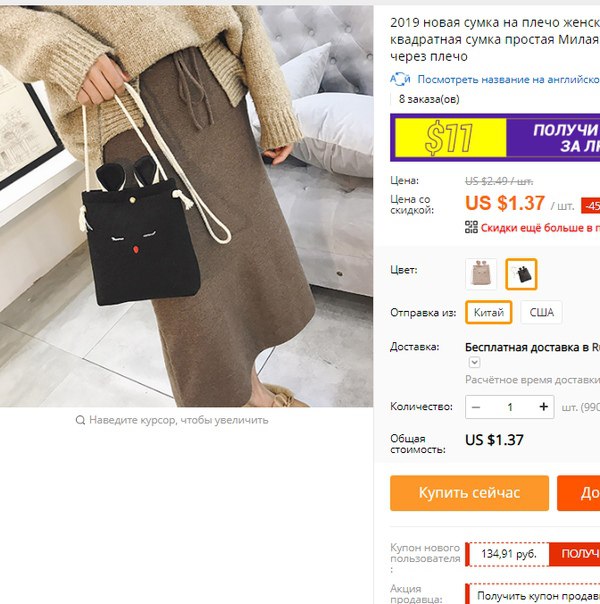Increase quantity with the plus button

pos(543,407)
